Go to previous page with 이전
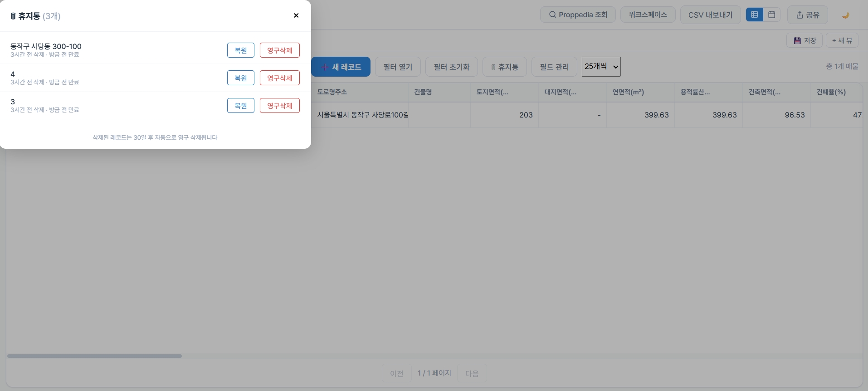The image size is (868, 391). pos(397,373)
